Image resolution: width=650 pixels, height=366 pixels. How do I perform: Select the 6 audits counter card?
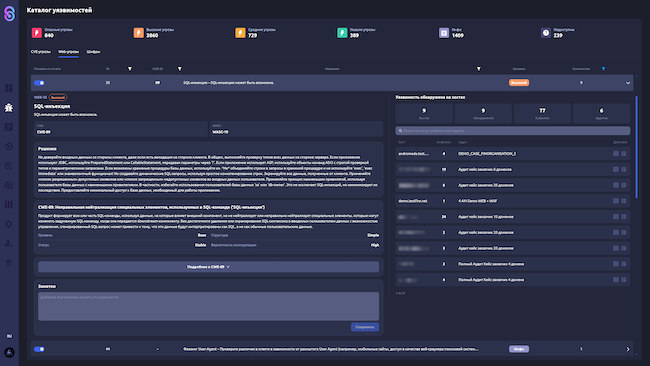point(601,113)
